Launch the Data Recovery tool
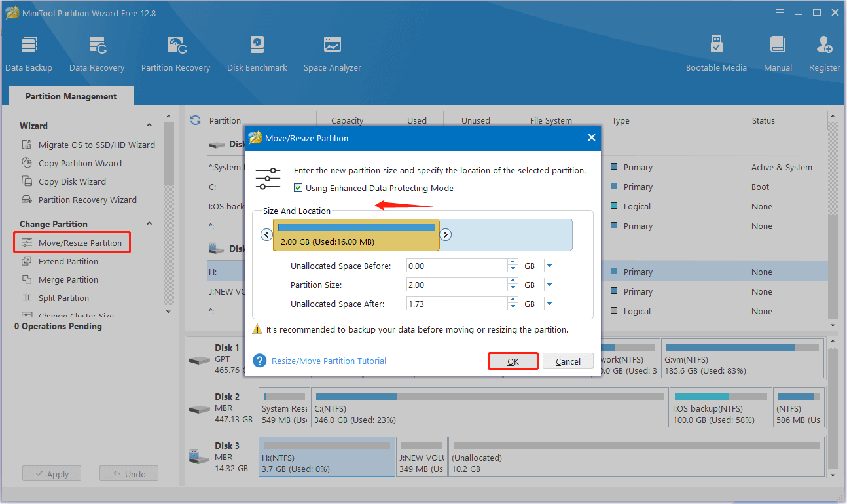This screenshot has height=504, width=847. coord(97,54)
